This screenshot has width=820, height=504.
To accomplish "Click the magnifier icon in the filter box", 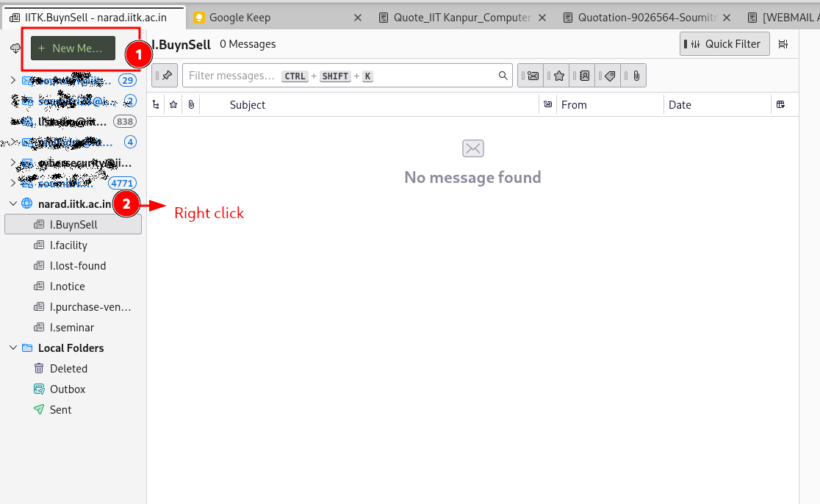I will (503, 76).
